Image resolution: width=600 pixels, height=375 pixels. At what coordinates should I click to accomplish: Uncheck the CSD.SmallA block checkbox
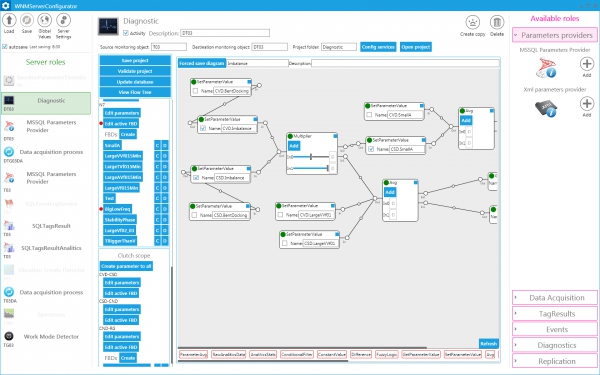click(x=371, y=149)
